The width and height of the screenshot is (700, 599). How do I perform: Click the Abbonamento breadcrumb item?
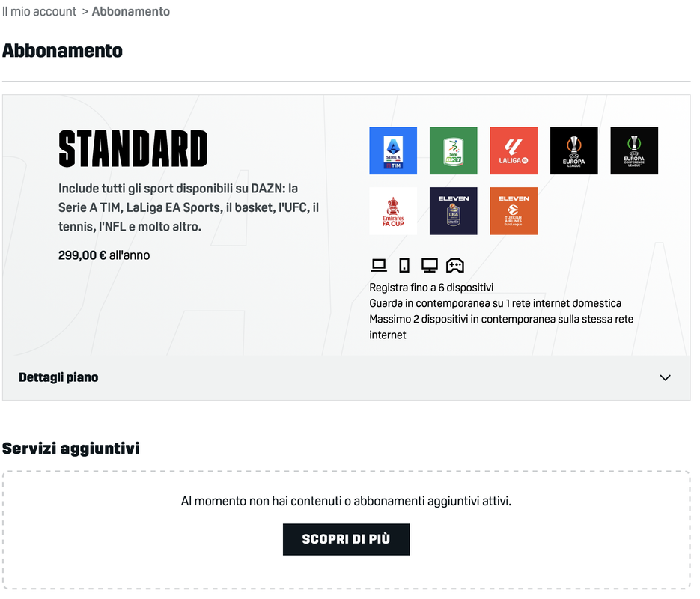(131, 11)
